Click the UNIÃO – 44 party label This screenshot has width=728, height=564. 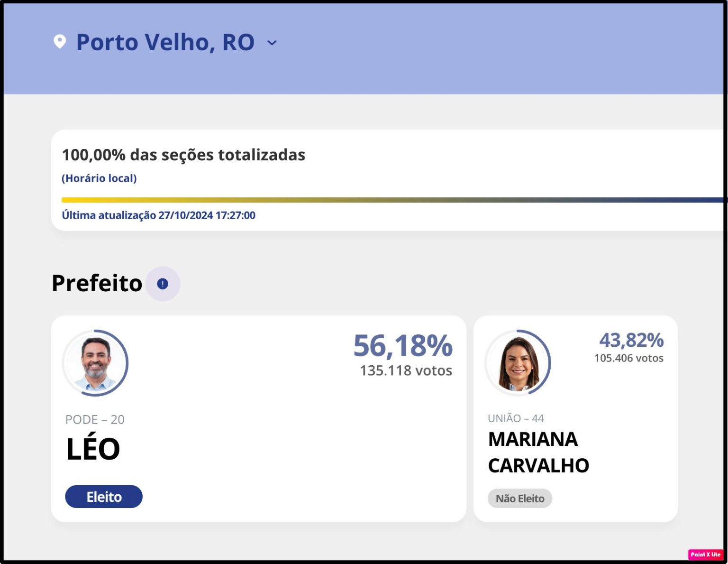tap(516, 418)
